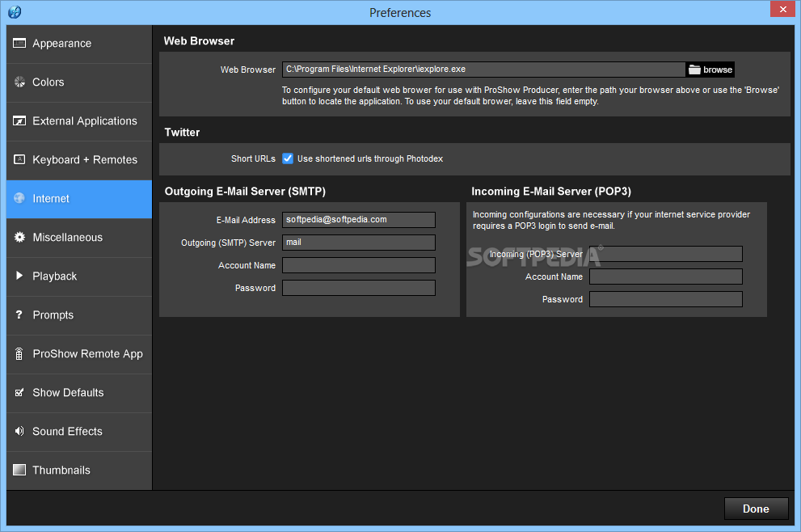Click the Outgoing (SMTP) Server field
Image resolution: width=801 pixels, height=532 pixels.
click(x=359, y=243)
